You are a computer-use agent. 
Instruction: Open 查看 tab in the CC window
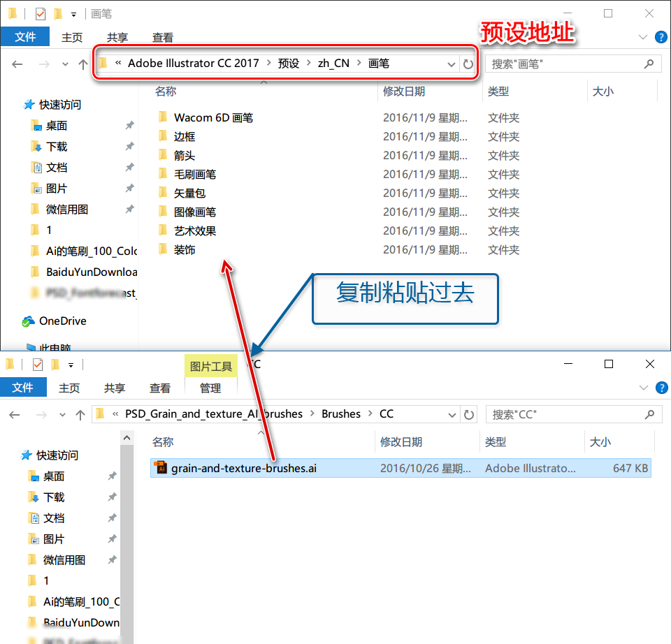point(160,388)
